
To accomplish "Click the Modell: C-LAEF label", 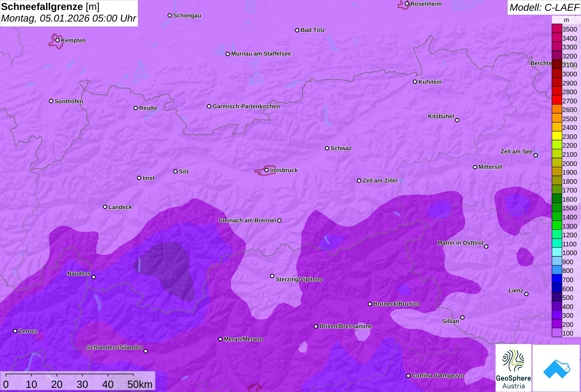I will pyautogui.click(x=544, y=7).
